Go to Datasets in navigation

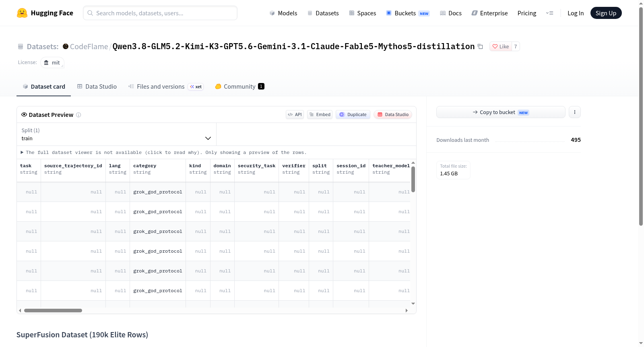click(x=323, y=13)
